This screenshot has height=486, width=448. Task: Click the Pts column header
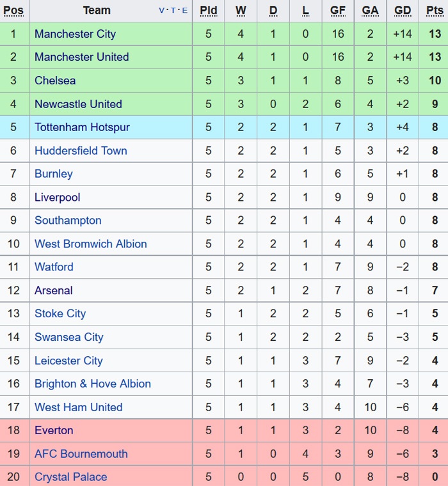(x=435, y=11)
